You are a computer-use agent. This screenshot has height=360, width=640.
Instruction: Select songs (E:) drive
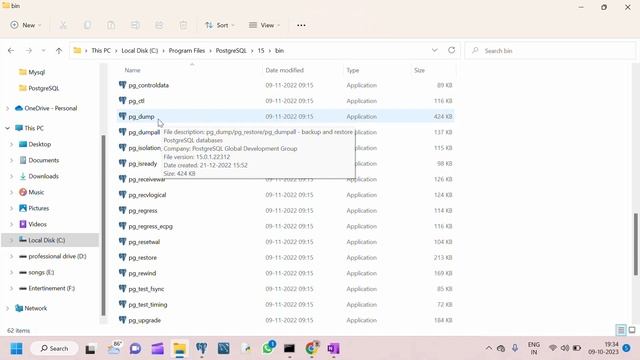[x=36, y=272]
